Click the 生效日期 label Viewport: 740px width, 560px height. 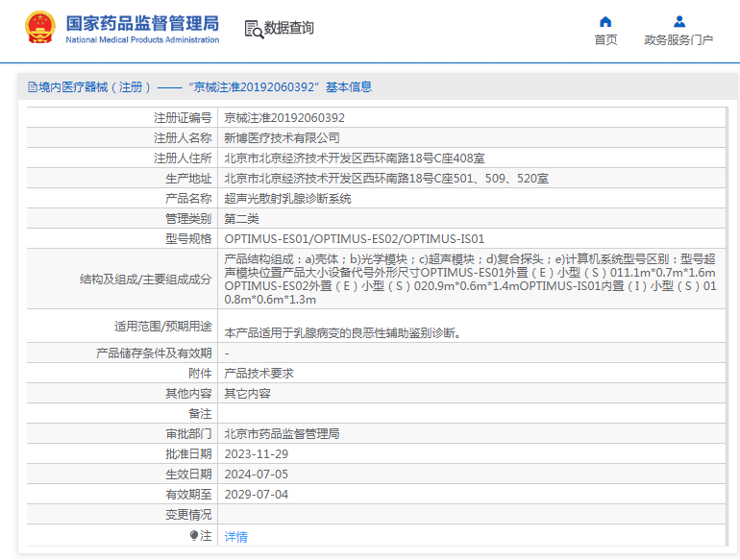click(x=188, y=475)
